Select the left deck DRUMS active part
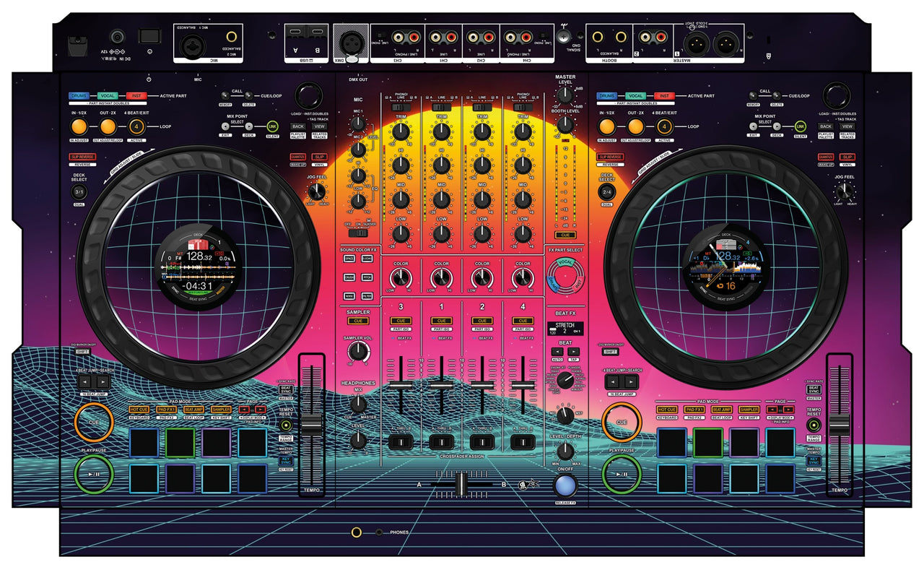Viewport: 924px width, 562px height. (x=80, y=95)
